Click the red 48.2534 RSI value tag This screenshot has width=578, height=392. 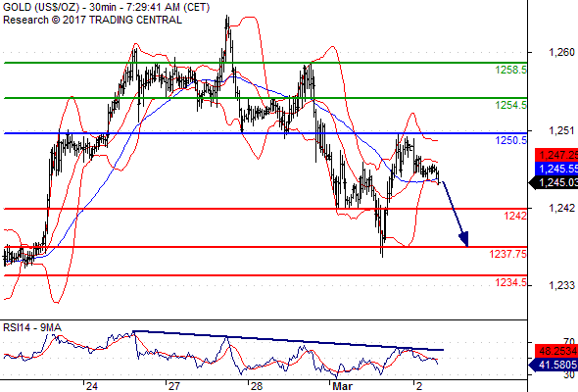click(556, 351)
